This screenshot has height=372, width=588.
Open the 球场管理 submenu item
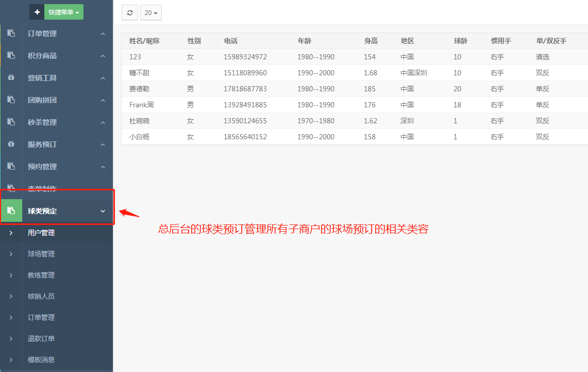[x=41, y=254]
